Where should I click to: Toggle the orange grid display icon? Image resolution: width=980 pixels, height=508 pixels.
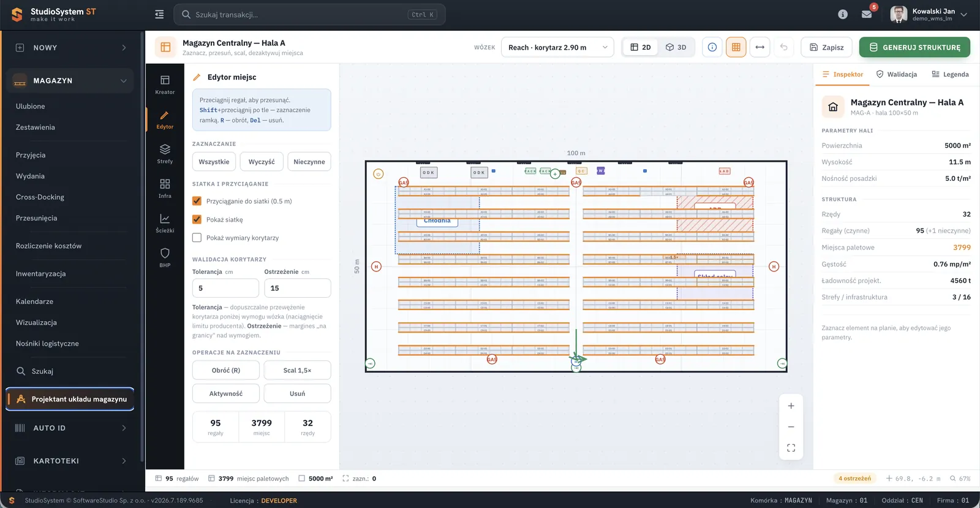pyautogui.click(x=736, y=47)
